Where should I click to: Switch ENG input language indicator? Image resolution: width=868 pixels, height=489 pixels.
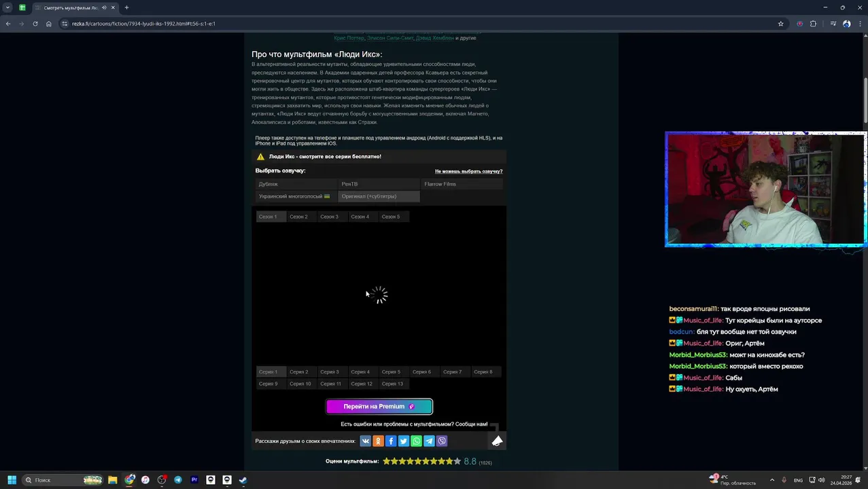(798, 480)
